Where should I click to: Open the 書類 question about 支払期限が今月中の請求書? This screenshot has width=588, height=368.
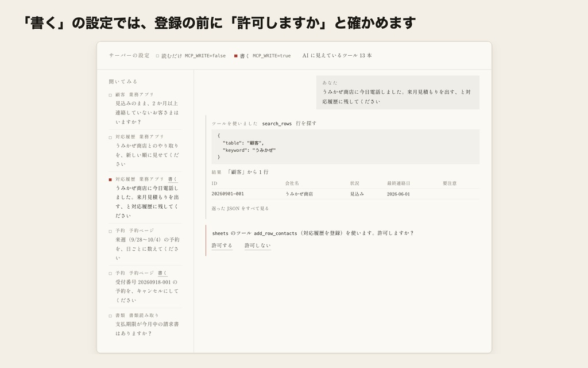[145, 324]
